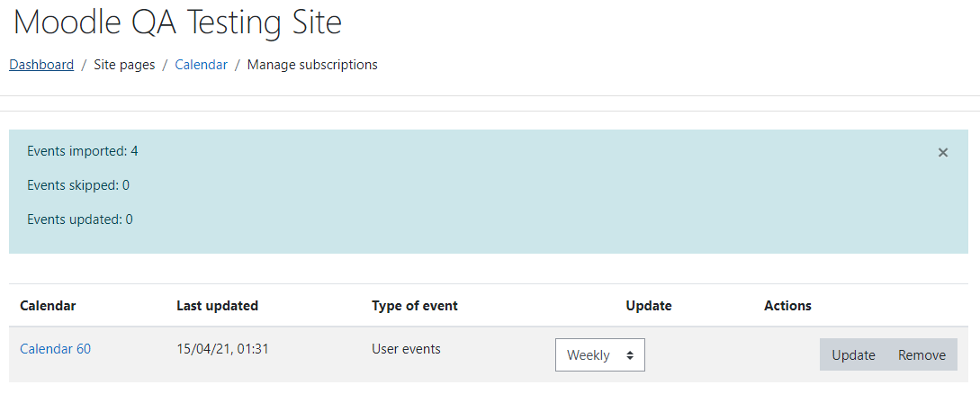Click the Moodle QA Testing Site heading

pyautogui.click(x=177, y=22)
